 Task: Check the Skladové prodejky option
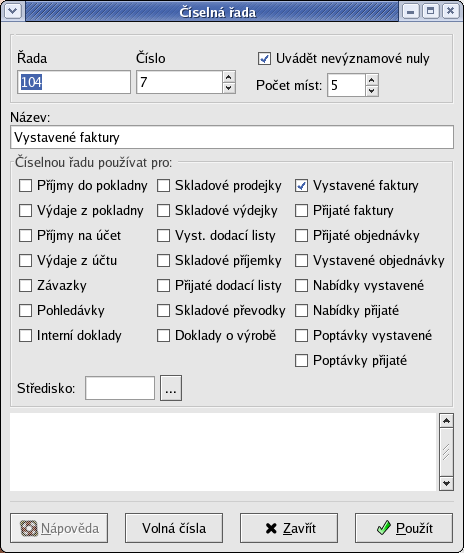pyautogui.click(x=163, y=186)
